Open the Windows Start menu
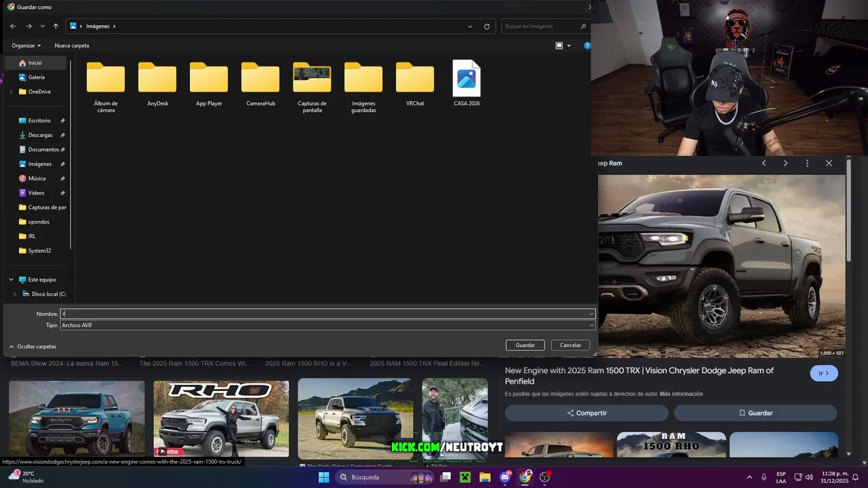The height and width of the screenshot is (488, 868). [324, 477]
